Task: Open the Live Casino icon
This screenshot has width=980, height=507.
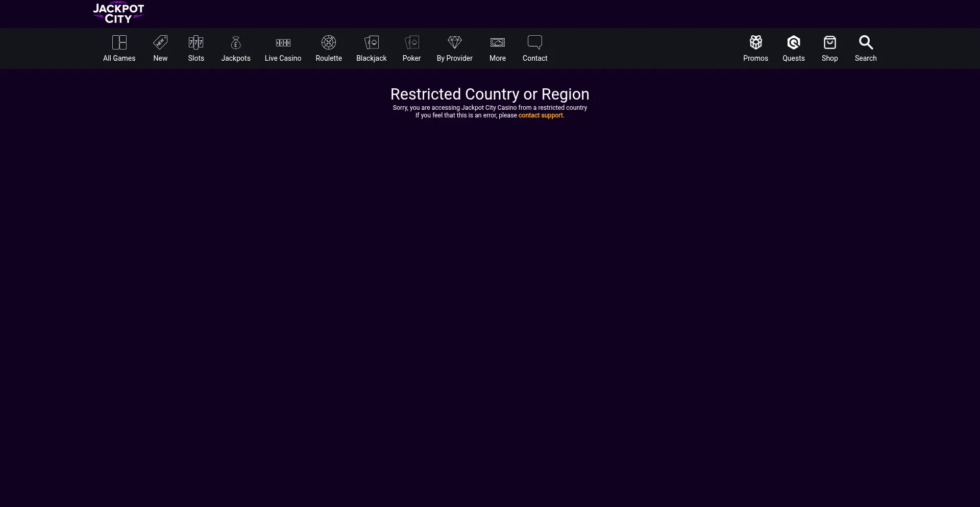Action: 283,42
